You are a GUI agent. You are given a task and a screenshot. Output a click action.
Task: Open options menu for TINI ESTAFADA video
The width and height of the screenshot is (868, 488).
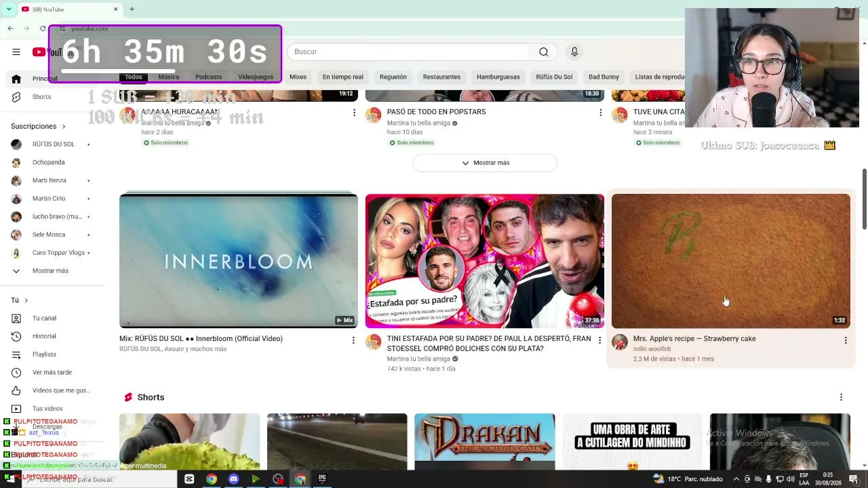point(599,340)
